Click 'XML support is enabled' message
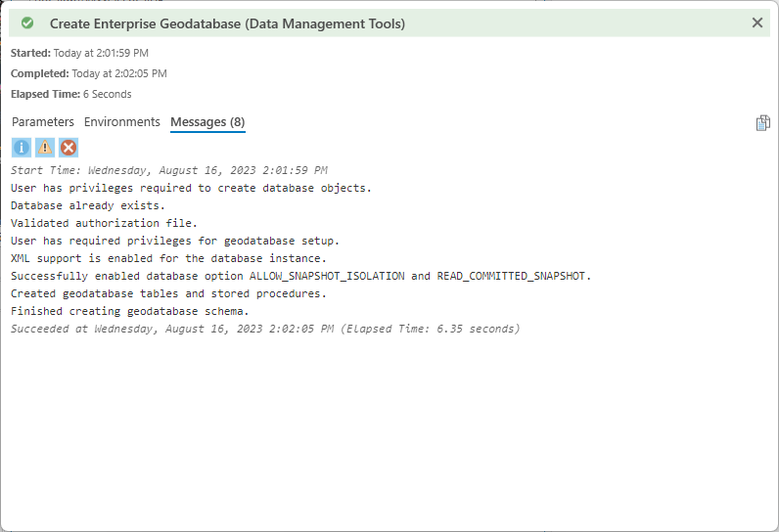 pos(168,258)
